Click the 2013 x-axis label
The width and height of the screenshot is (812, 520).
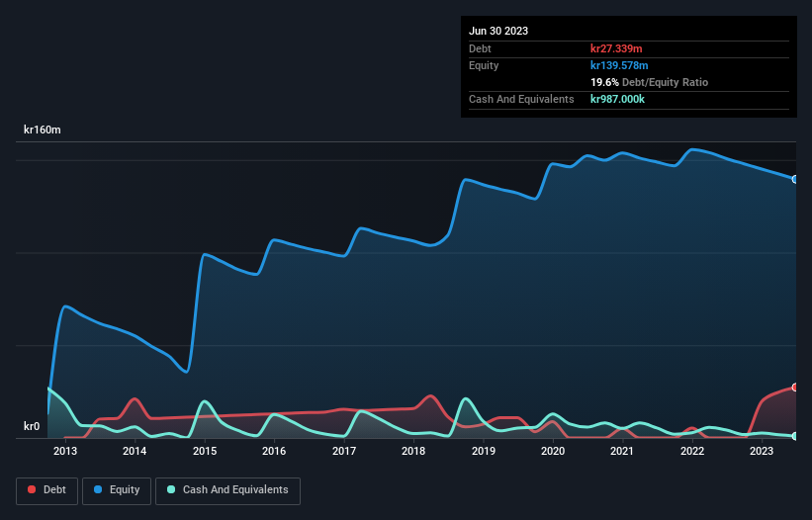click(x=65, y=451)
